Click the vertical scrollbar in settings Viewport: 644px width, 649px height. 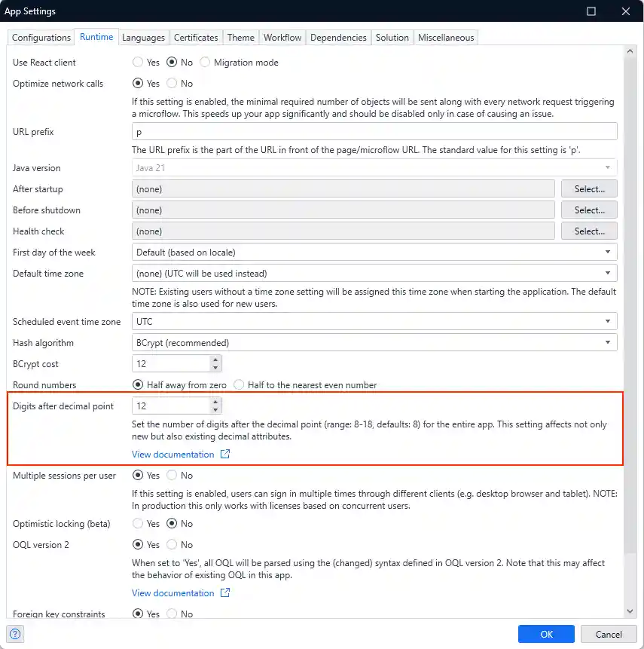pos(630,302)
